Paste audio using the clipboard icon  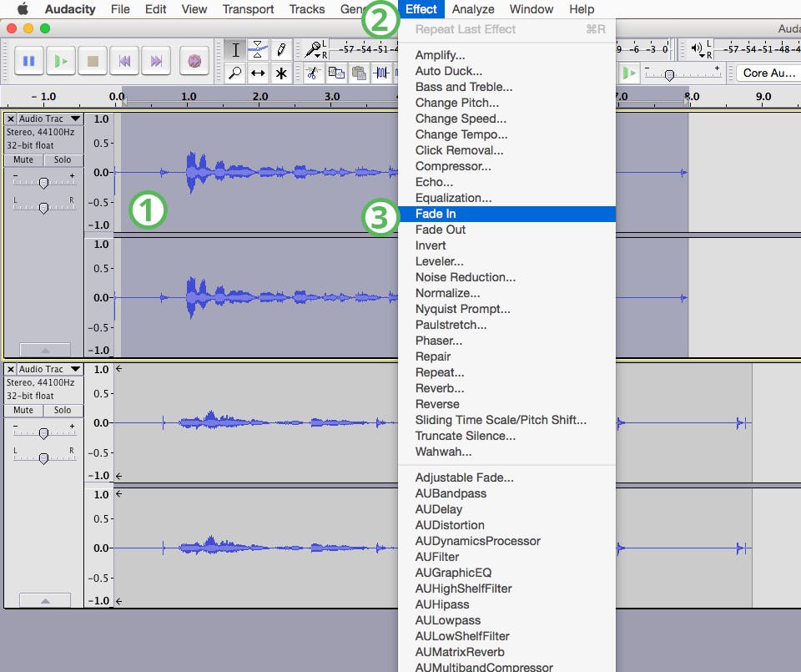tap(357, 73)
